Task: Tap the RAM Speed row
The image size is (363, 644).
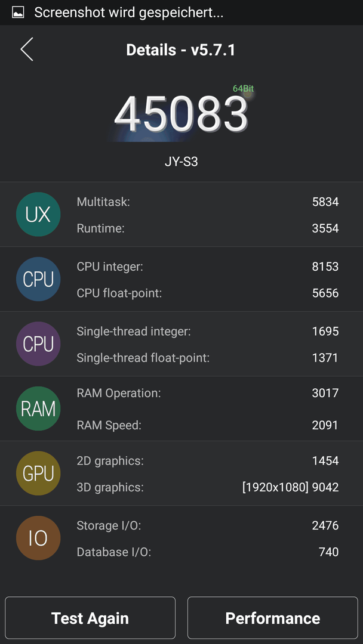Action: pos(208,426)
